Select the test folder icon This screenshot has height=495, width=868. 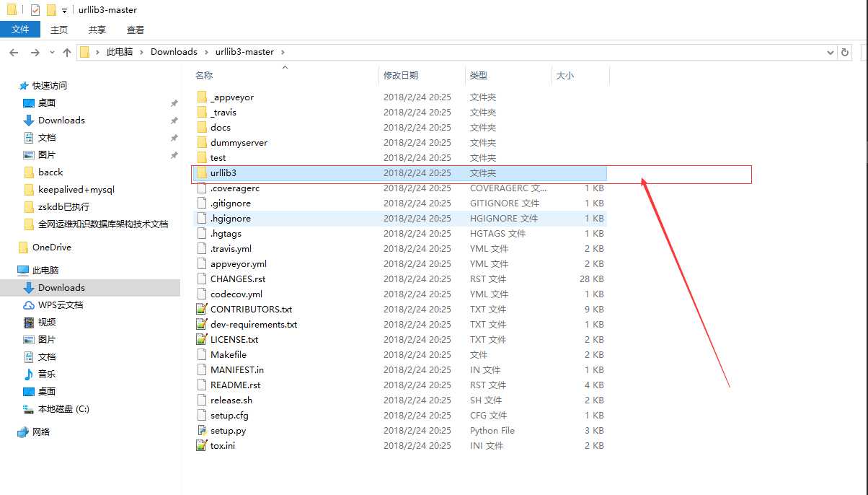pos(202,157)
